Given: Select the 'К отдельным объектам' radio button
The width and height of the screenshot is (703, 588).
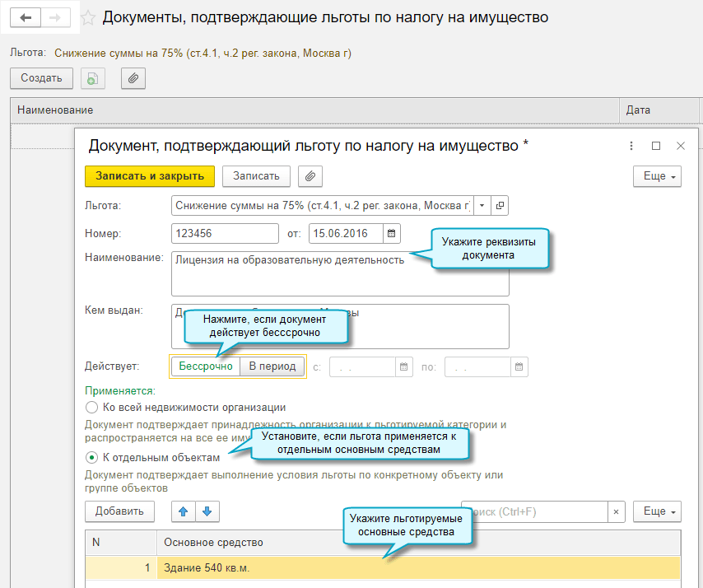Looking at the screenshot, I should [x=92, y=457].
